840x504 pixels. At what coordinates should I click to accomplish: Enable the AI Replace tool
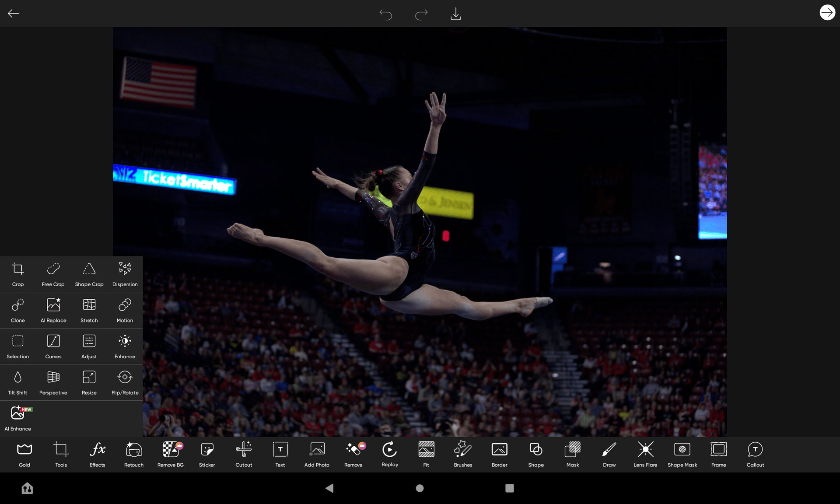point(53,310)
